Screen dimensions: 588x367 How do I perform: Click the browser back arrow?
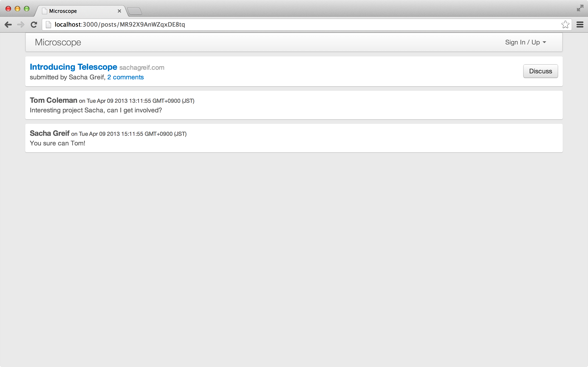tap(8, 25)
